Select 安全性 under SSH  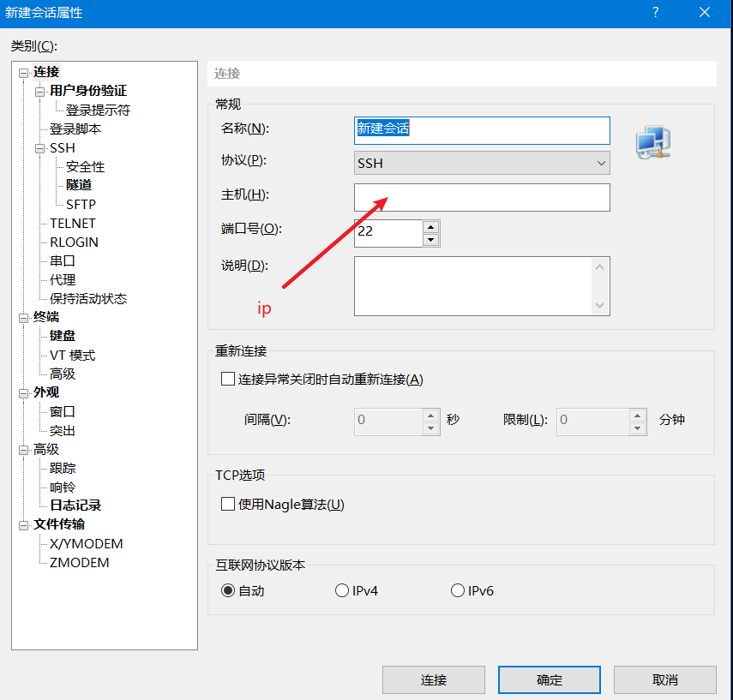click(85, 166)
